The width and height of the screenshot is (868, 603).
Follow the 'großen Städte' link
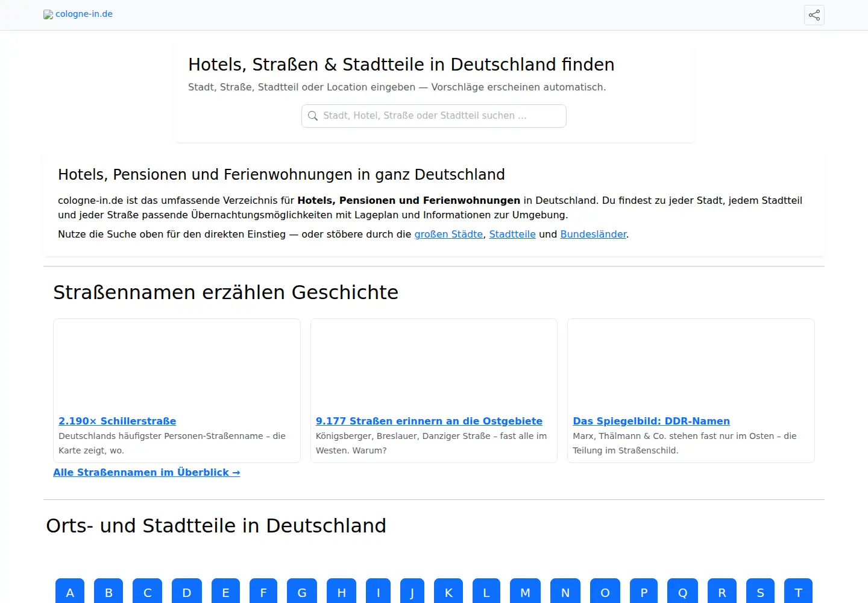click(448, 234)
